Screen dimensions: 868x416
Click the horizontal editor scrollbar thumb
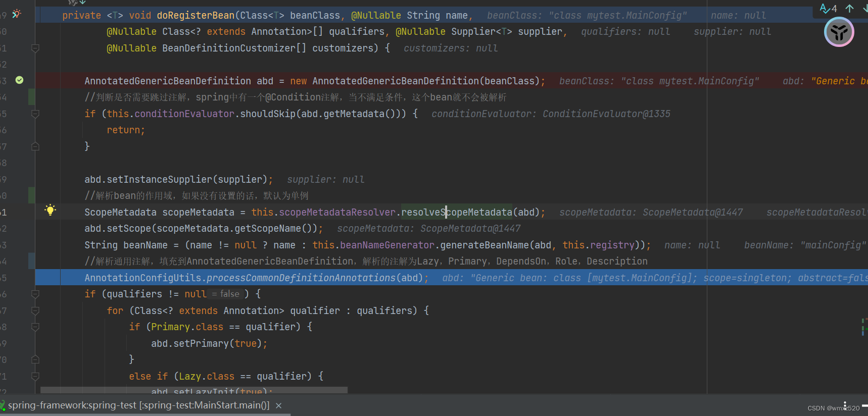pyautogui.click(x=194, y=390)
